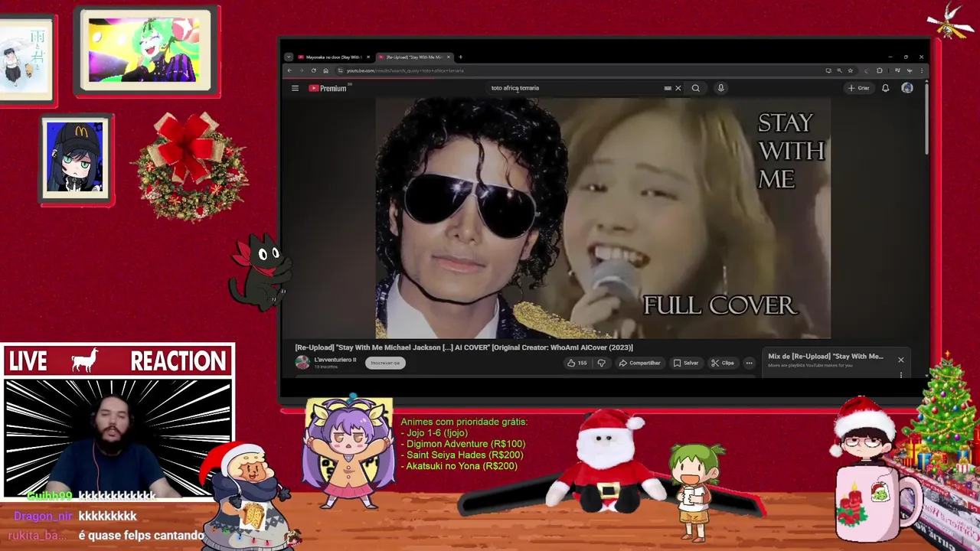Open Mix panel three-dot options
Image resolution: width=980 pixels, height=551 pixels.
(x=900, y=375)
